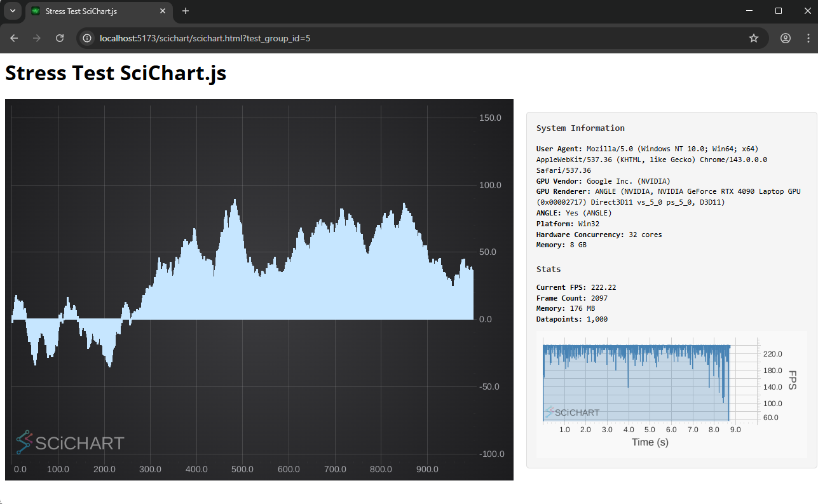Screen dimensions: 818x504
Task: Click the site information icon in address bar
Action: [x=88, y=38]
